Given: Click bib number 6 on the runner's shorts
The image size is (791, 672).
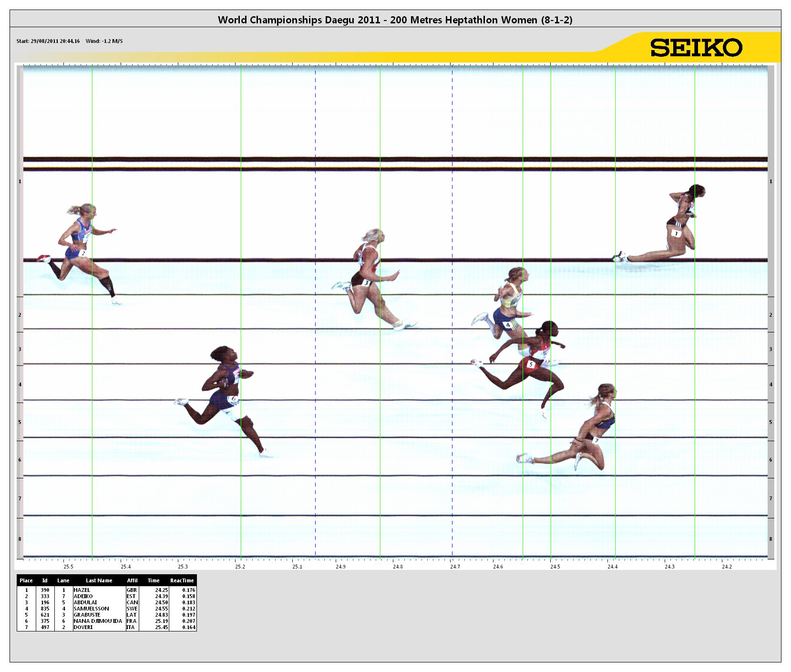Looking at the screenshot, I should tap(233, 398).
